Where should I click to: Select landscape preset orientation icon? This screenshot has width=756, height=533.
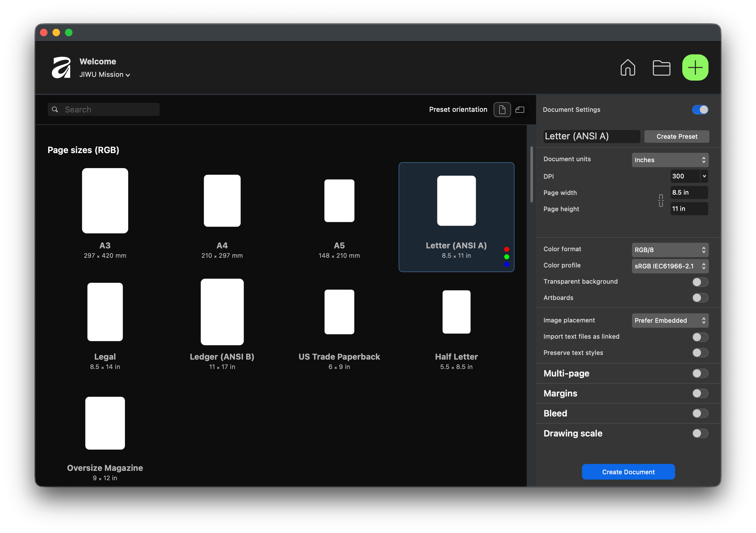(520, 110)
